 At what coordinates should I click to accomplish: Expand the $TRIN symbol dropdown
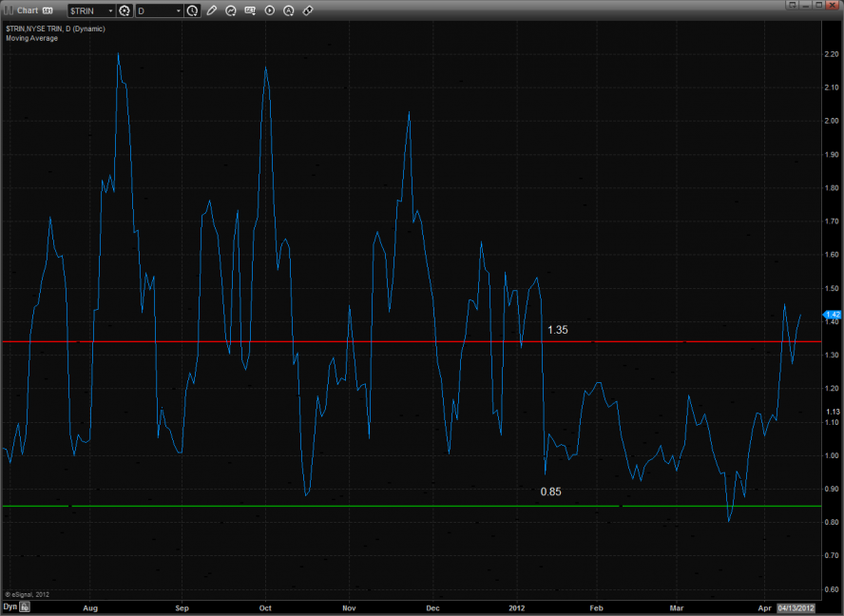109,10
